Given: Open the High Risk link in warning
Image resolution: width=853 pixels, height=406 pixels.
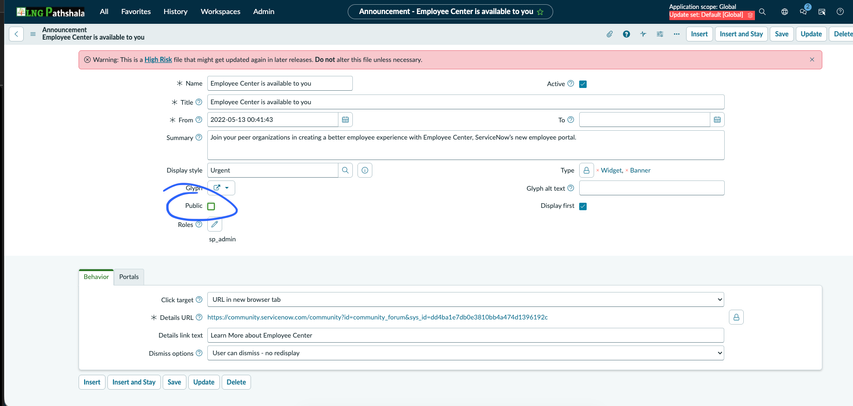Looking at the screenshot, I should click(158, 60).
